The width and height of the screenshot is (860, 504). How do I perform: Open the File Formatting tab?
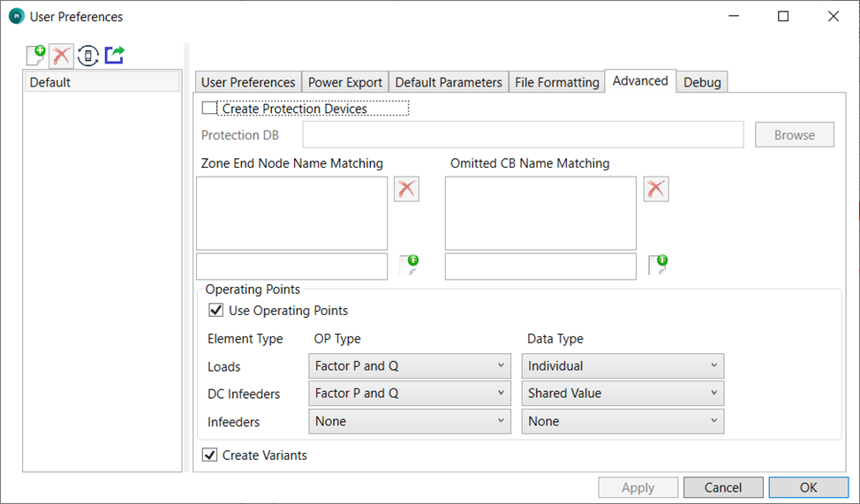point(556,82)
